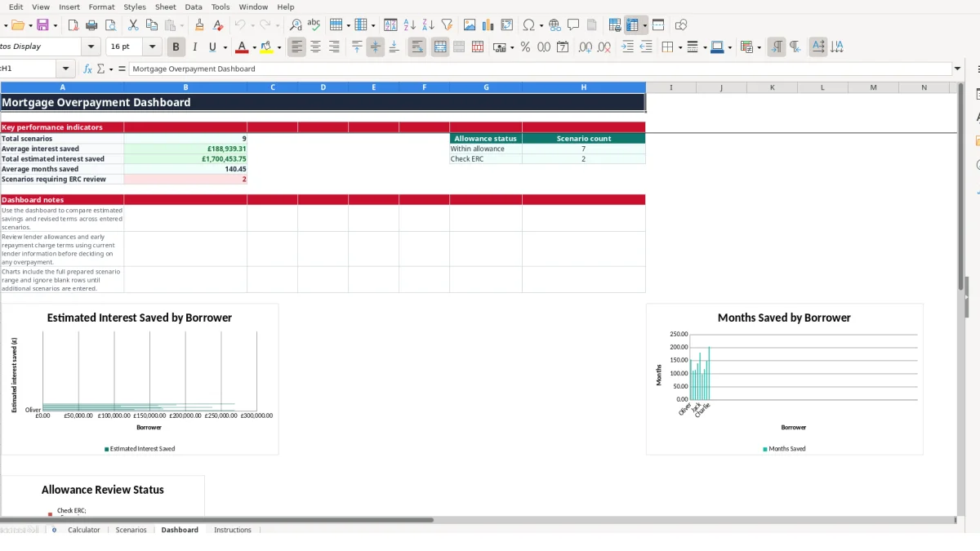Open the Insert menu
Viewport: 980px width, 551px height.
[69, 7]
